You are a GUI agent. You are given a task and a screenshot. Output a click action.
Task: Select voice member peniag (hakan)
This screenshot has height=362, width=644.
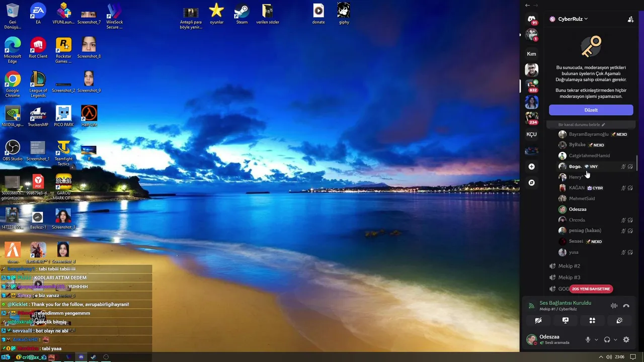pos(596,231)
